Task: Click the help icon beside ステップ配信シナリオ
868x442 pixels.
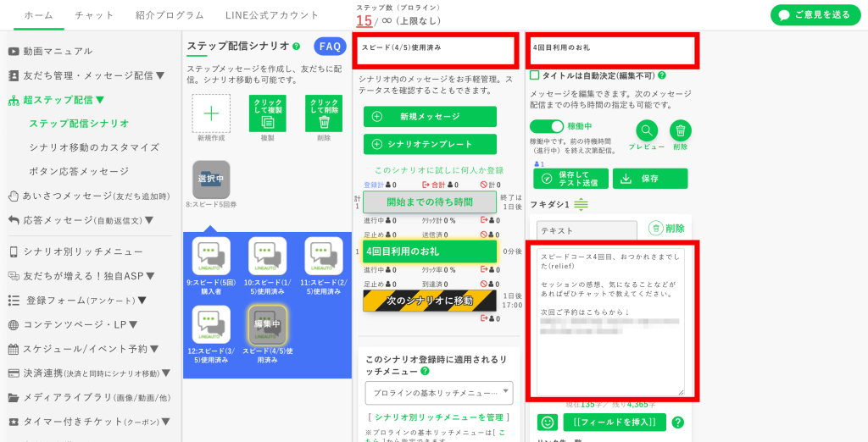Action: coord(296,47)
